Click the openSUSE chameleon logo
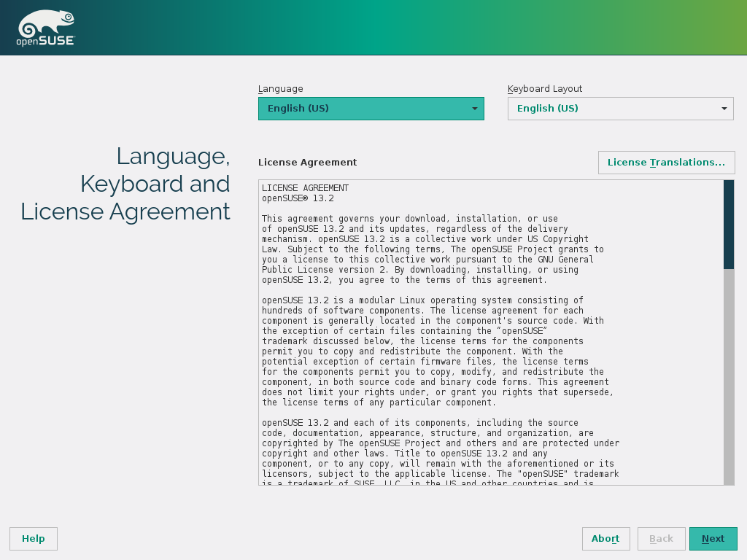 [45, 28]
